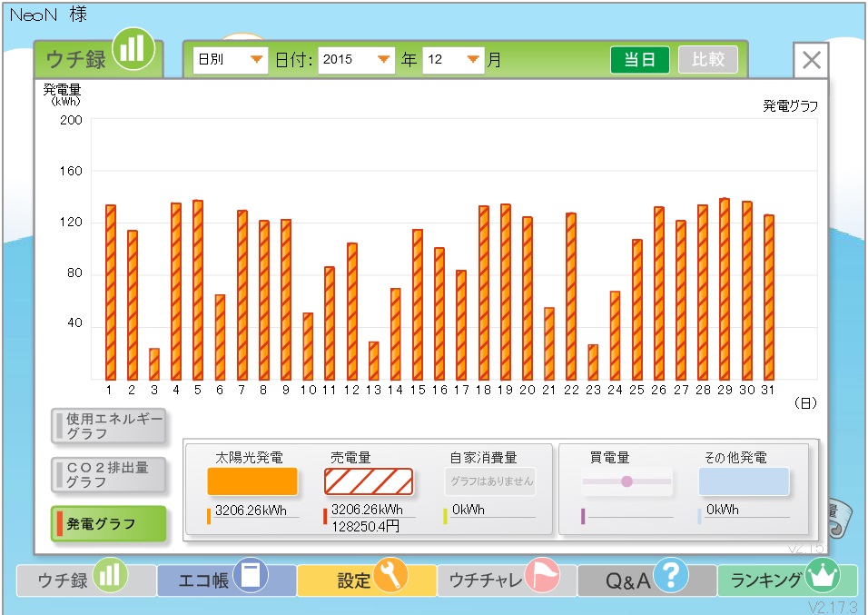This screenshot has height=615, width=868.
Task: Click the tall bar for day 29
Action: pyautogui.click(x=725, y=289)
